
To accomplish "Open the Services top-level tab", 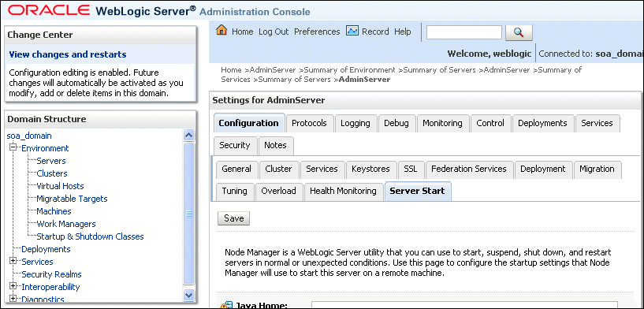I will tap(597, 123).
